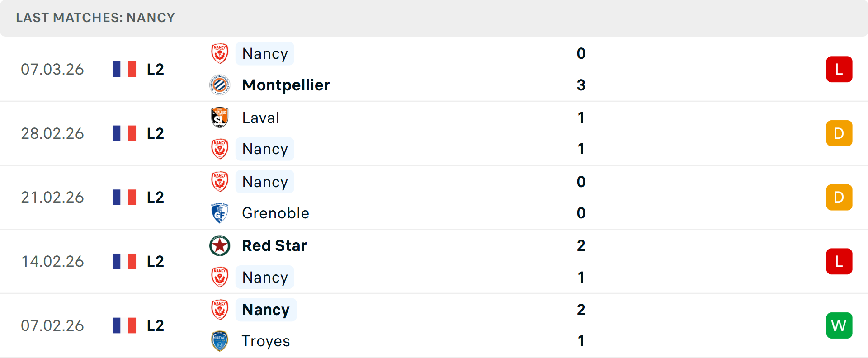Click the Last Matches: Nancy header

[x=95, y=18]
